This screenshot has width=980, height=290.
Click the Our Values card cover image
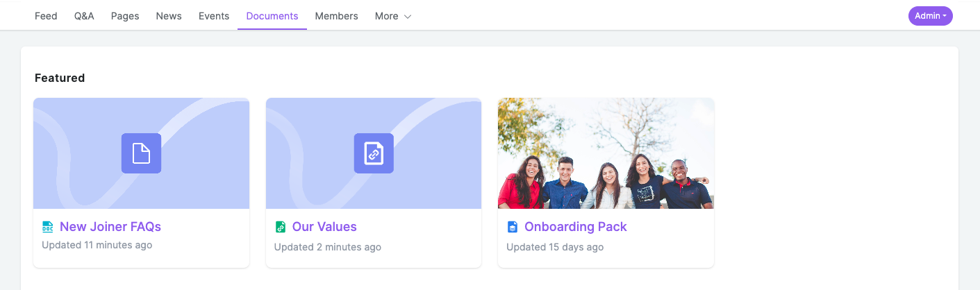[374, 153]
